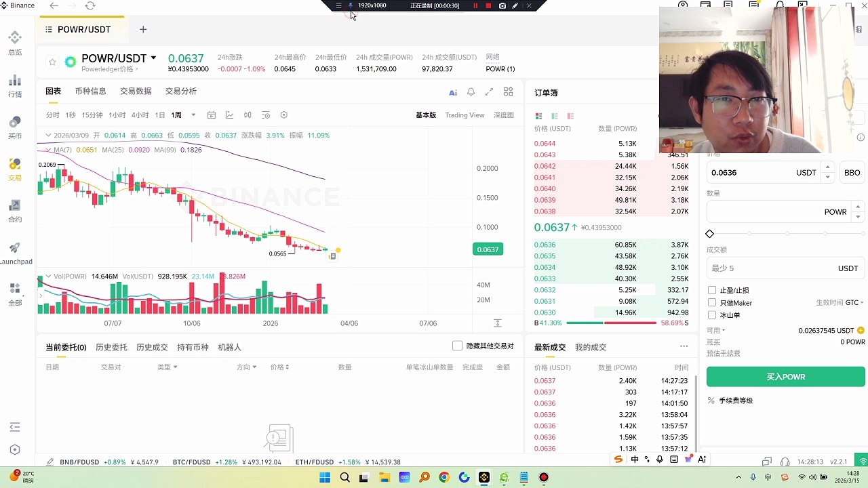Screen dimensions: 868x488
Task: Enable the 只做Maker checkbox
Action: (x=712, y=302)
